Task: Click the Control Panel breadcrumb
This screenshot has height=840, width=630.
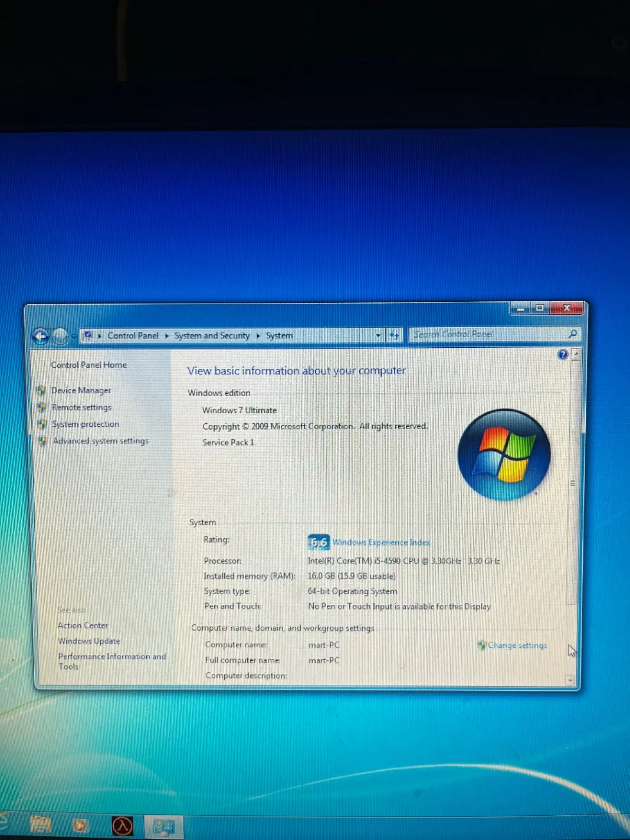Action: point(133,335)
